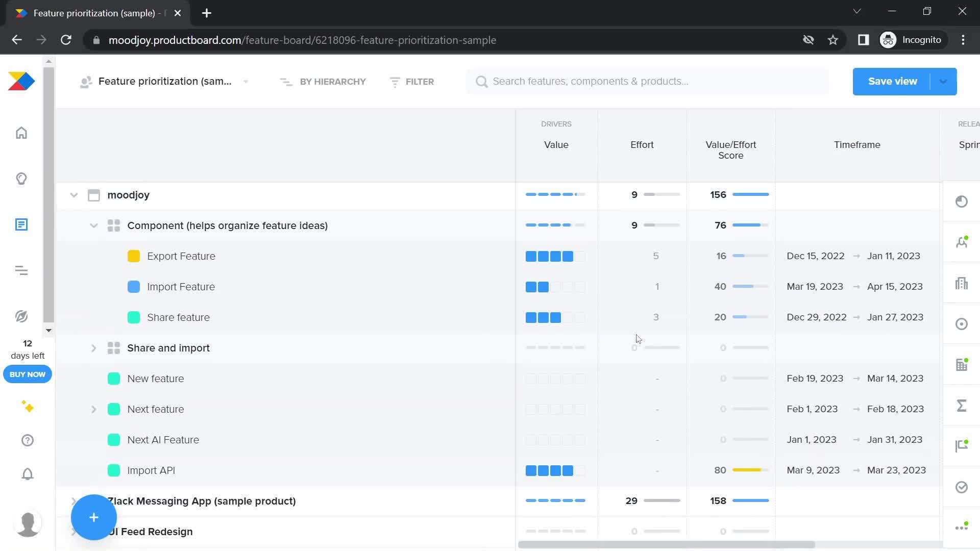
Task: Expand the Share and import component
Action: [x=94, y=348]
